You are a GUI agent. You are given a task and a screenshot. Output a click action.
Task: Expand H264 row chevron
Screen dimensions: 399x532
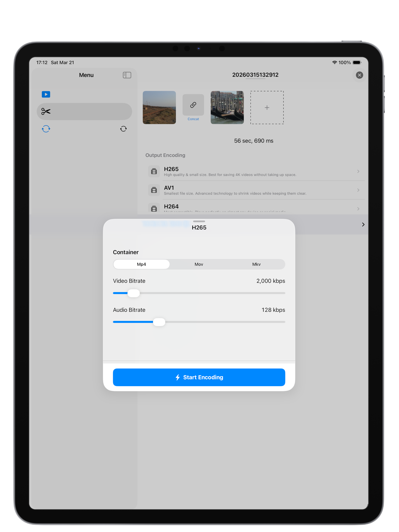pyautogui.click(x=358, y=209)
